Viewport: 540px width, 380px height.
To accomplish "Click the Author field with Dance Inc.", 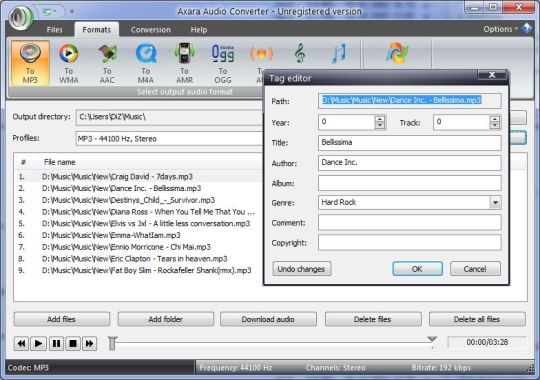I will click(409, 163).
